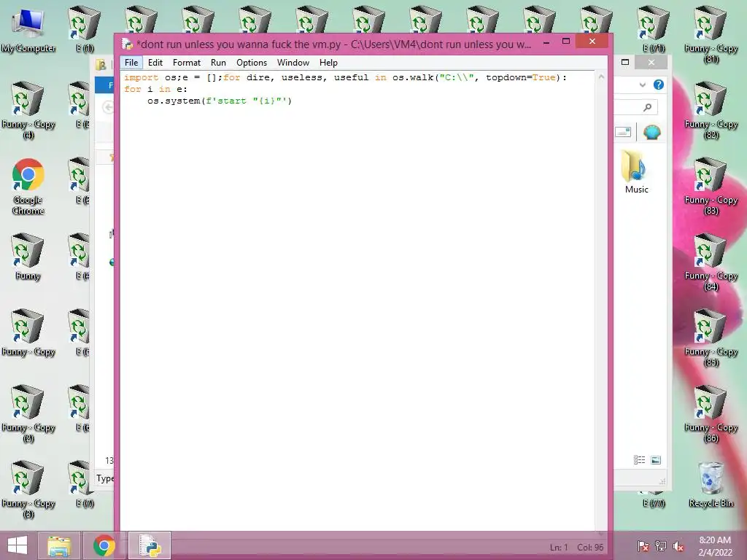Select the E (1) desktop shortcut
Image resolution: width=747 pixels, height=560 pixels.
point(85,28)
